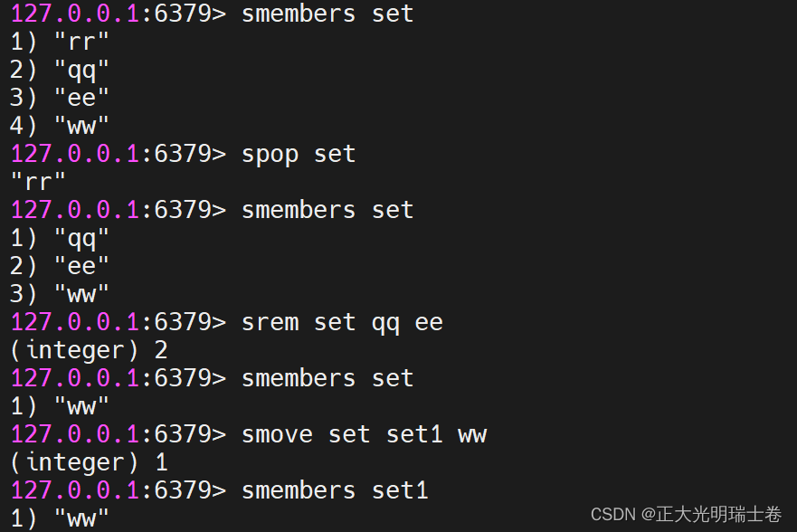Click 'qq' in the srem command
Image resolution: width=797 pixels, height=532 pixels.
point(384,322)
